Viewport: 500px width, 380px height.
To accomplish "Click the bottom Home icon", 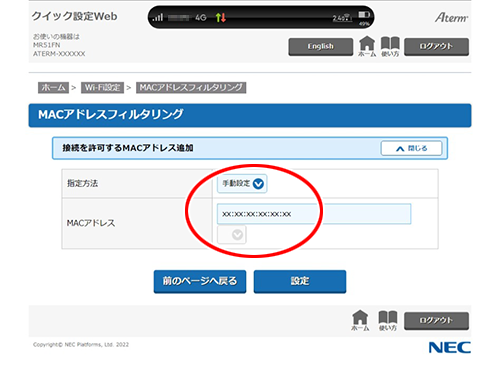I will (x=360, y=320).
